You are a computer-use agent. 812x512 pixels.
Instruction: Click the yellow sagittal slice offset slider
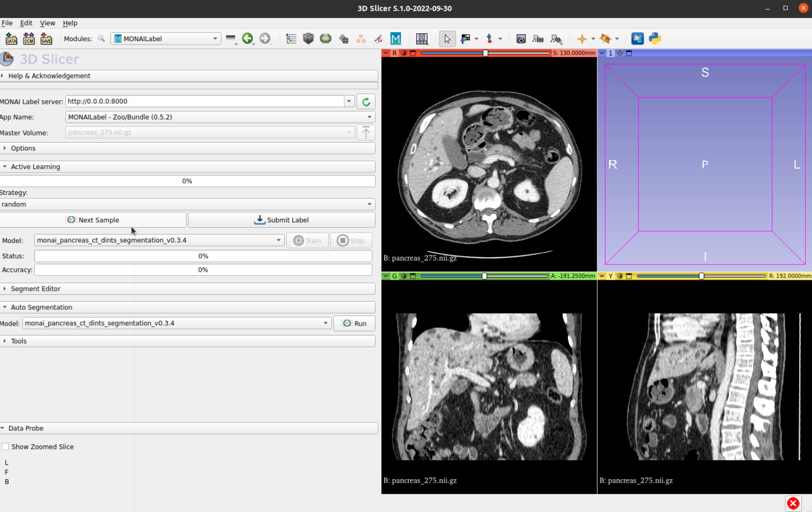701,276
